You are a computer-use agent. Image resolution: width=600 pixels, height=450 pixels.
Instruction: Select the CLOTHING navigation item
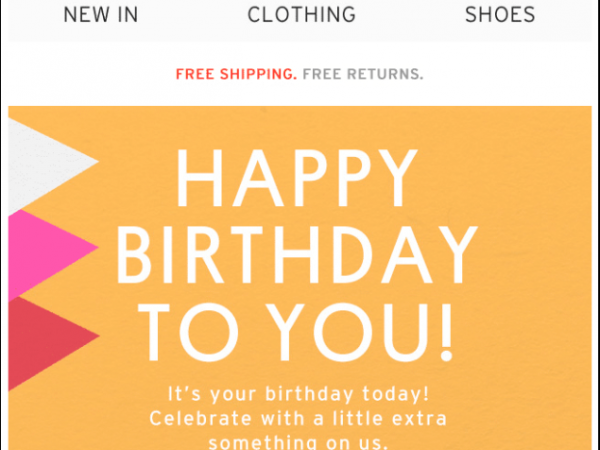click(x=301, y=15)
